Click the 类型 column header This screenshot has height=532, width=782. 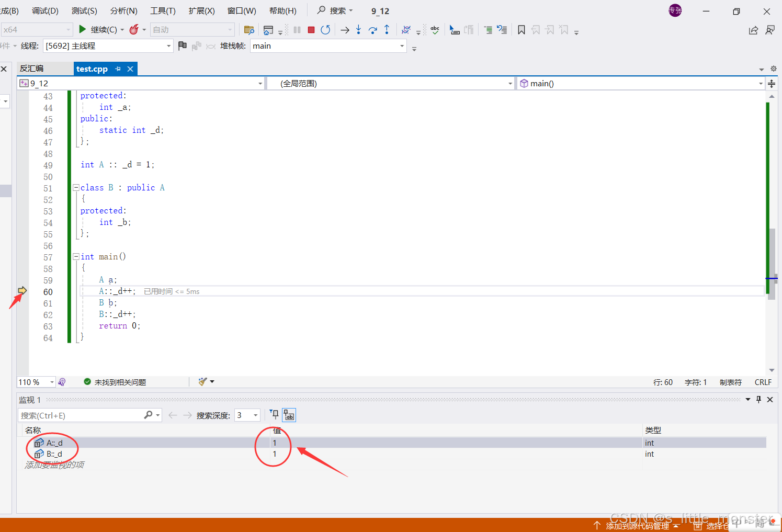tap(653, 430)
